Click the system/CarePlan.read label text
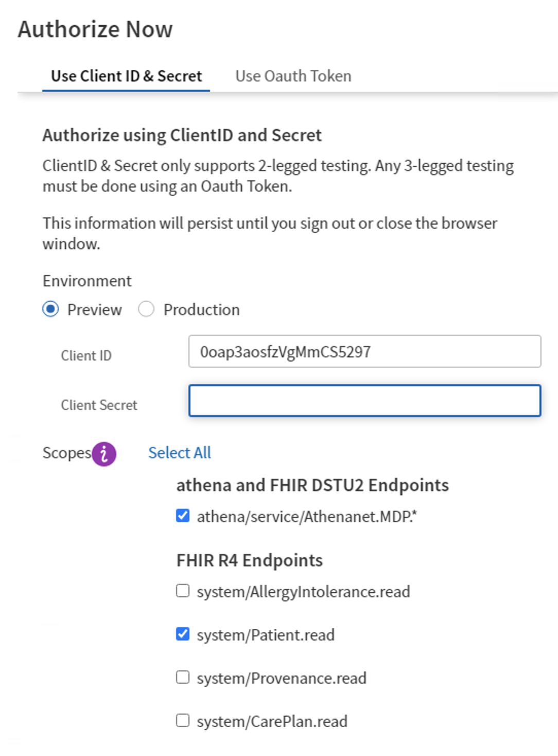Viewport: 558px width, 756px height. click(x=272, y=721)
